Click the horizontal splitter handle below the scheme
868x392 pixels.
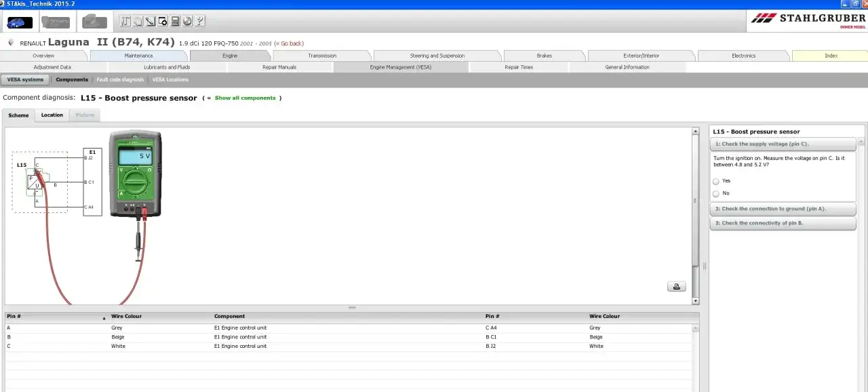click(352, 308)
